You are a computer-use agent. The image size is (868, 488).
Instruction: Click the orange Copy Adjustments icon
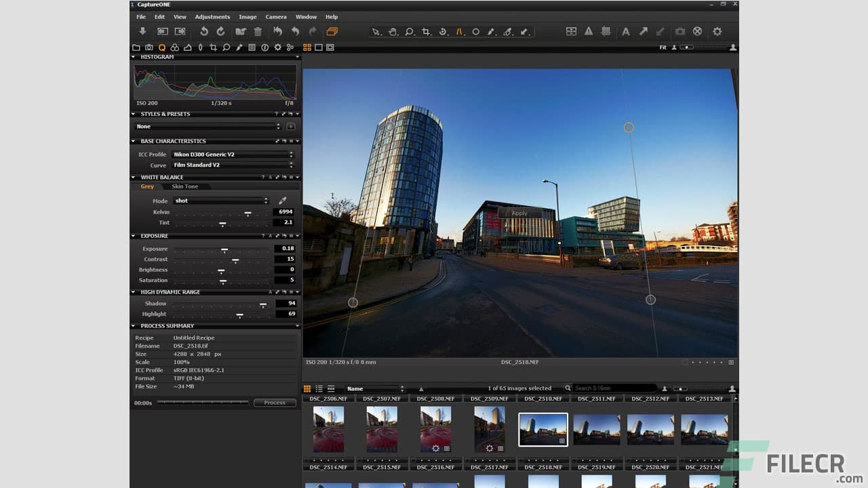(331, 30)
